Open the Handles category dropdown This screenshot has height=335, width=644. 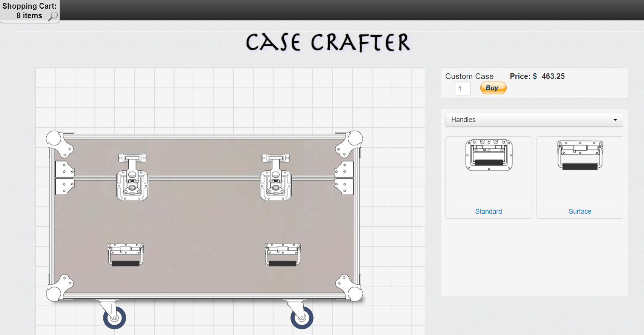coord(534,120)
